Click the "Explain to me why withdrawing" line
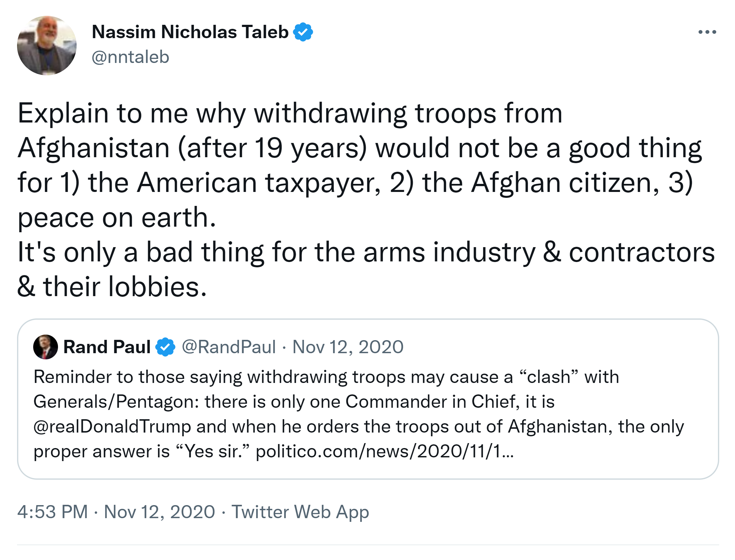735x560 pixels. click(x=290, y=113)
